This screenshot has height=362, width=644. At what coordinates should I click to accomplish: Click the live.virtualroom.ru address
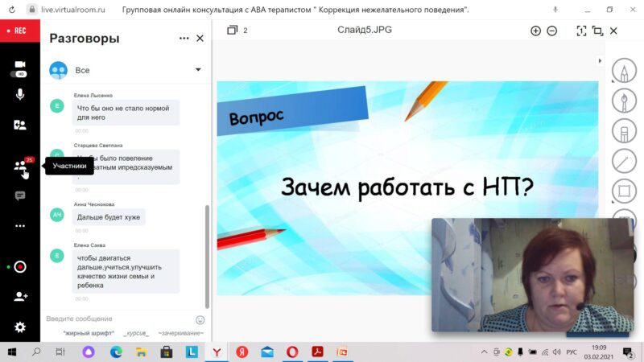point(73,10)
